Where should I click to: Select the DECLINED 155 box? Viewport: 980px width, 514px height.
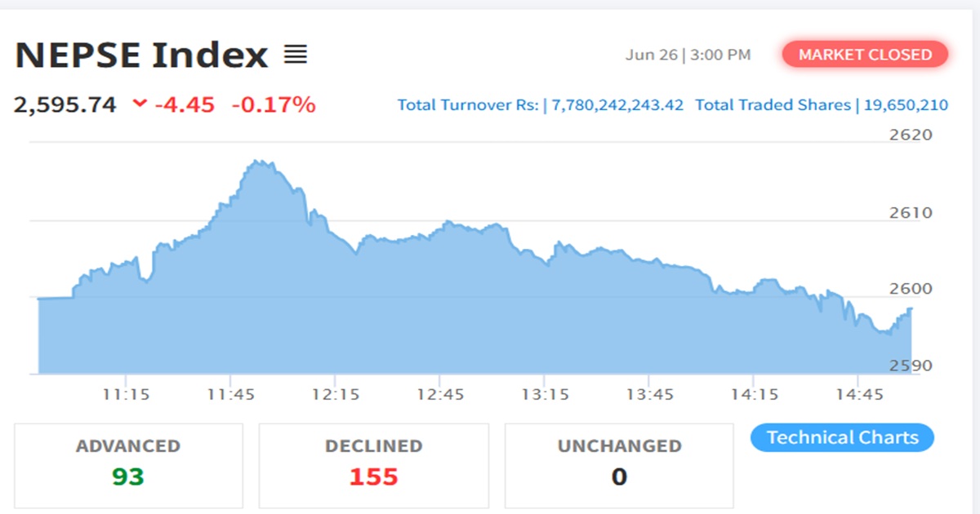pos(373,465)
